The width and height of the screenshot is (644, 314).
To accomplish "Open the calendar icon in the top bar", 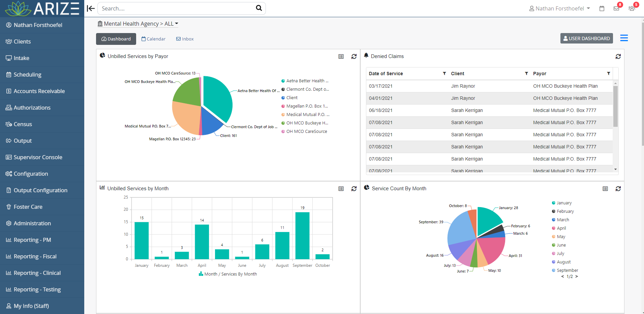I will [x=602, y=8].
